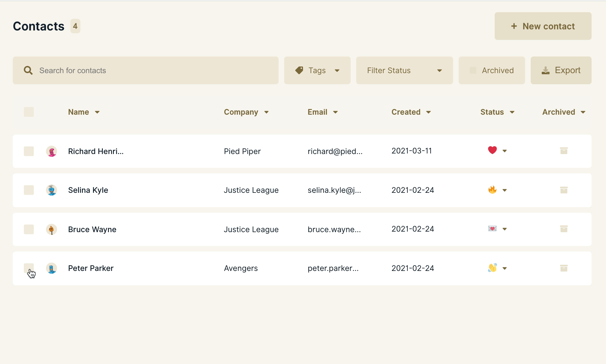The width and height of the screenshot is (606, 364).
Task: Click Peter Parker's waving hand status
Action: [x=492, y=268]
